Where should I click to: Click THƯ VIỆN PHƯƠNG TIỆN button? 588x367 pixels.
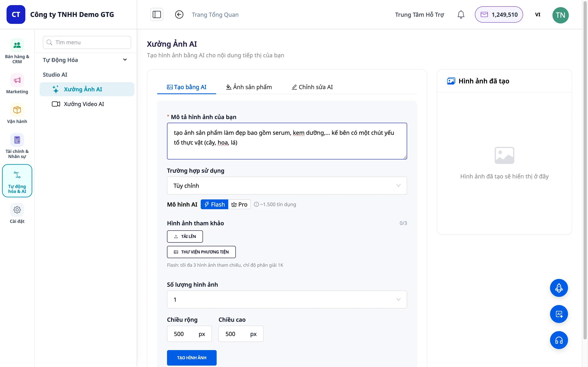tap(201, 252)
